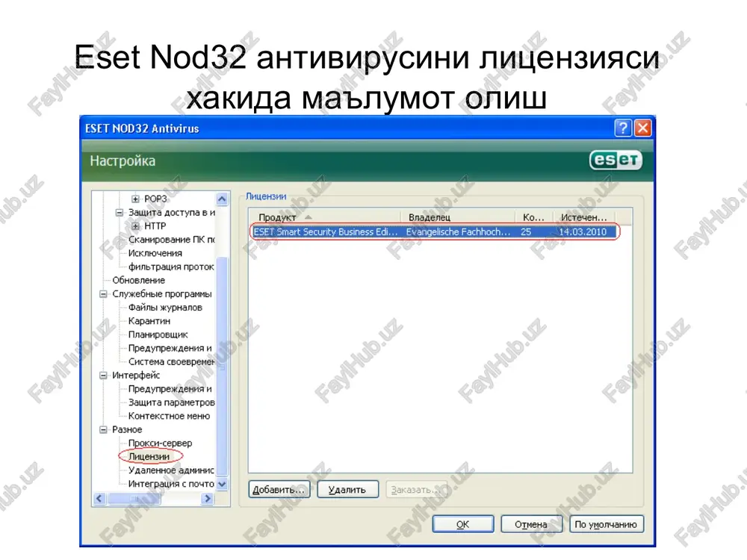Select Лицензии in the tree

click(149, 456)
